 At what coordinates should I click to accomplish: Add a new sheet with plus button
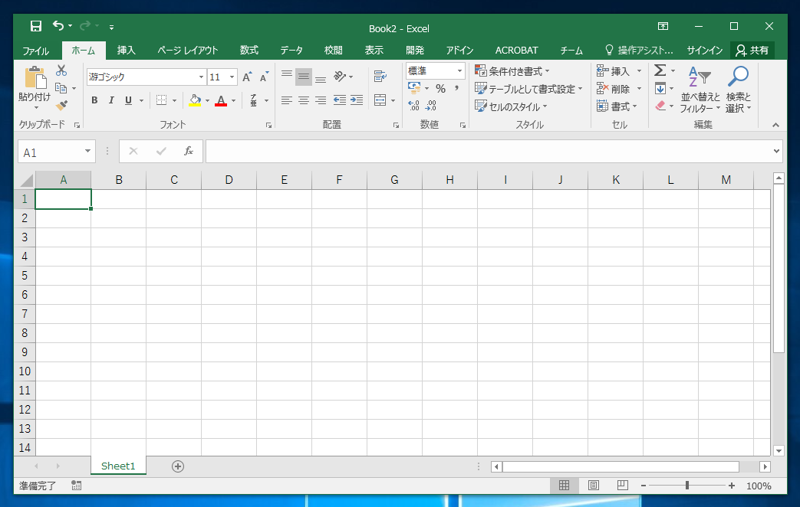pos(178,466)
